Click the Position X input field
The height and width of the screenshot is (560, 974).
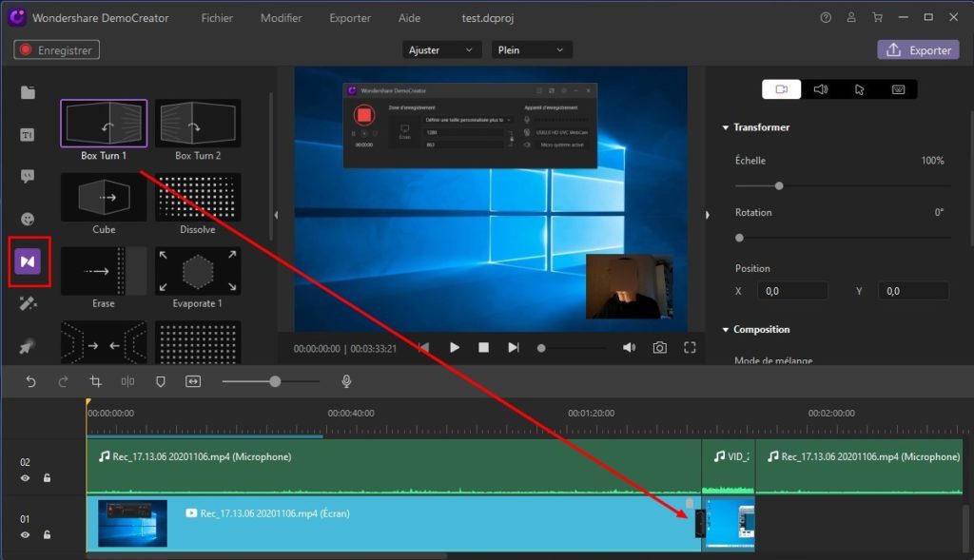(x=792, y=291)
